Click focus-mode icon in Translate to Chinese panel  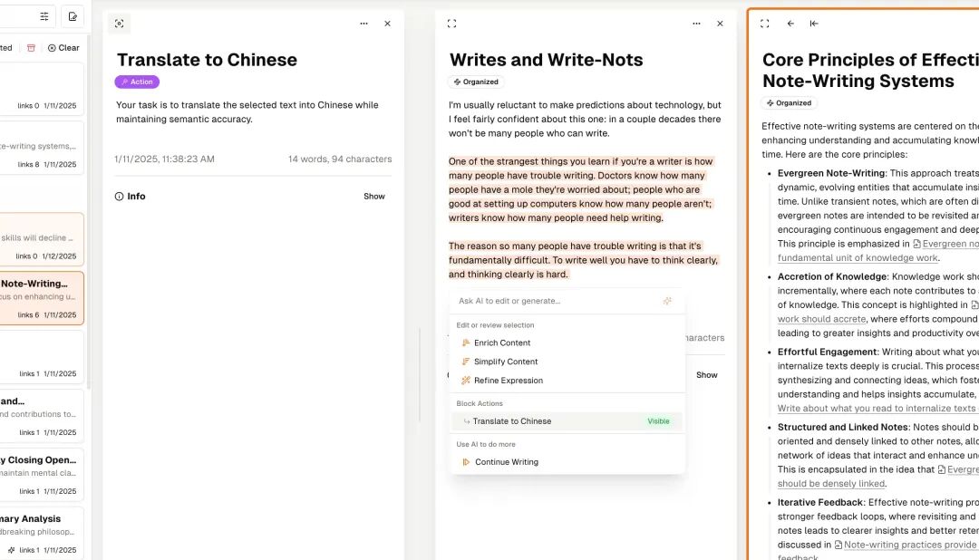click(x=120, y=24)
